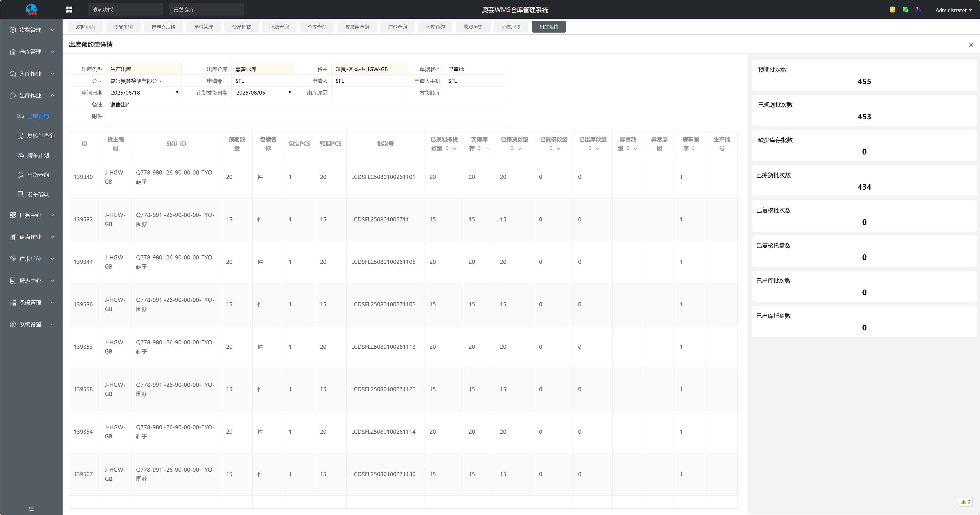
Task: Open the four-square app grid icon
Action: (x=69, y=9)
